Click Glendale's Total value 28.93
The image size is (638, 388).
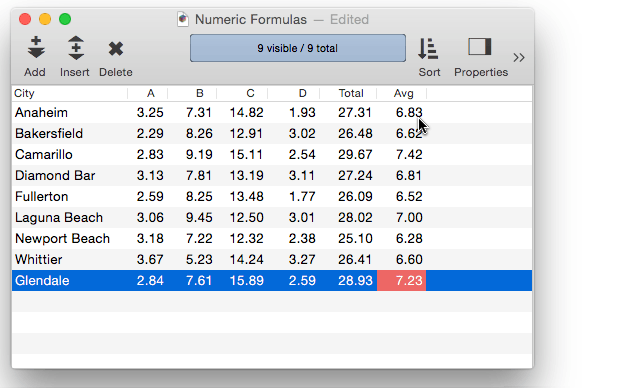click(355, 281)
